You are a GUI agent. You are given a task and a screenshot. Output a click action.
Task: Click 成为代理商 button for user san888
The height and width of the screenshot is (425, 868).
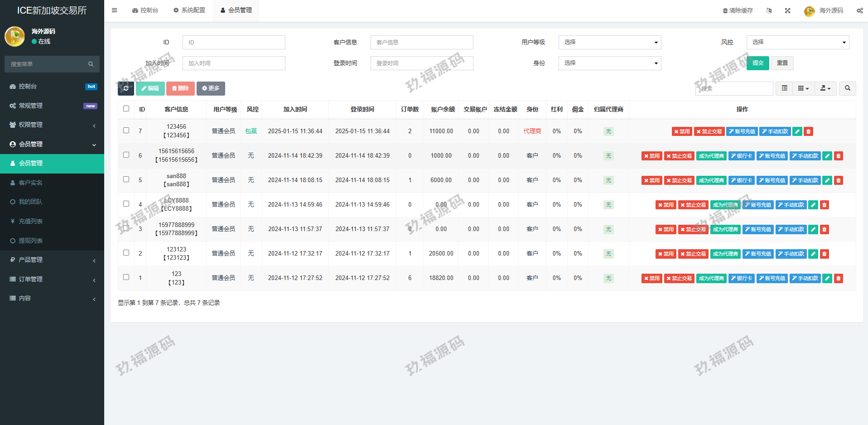click(x=711, y=180)
